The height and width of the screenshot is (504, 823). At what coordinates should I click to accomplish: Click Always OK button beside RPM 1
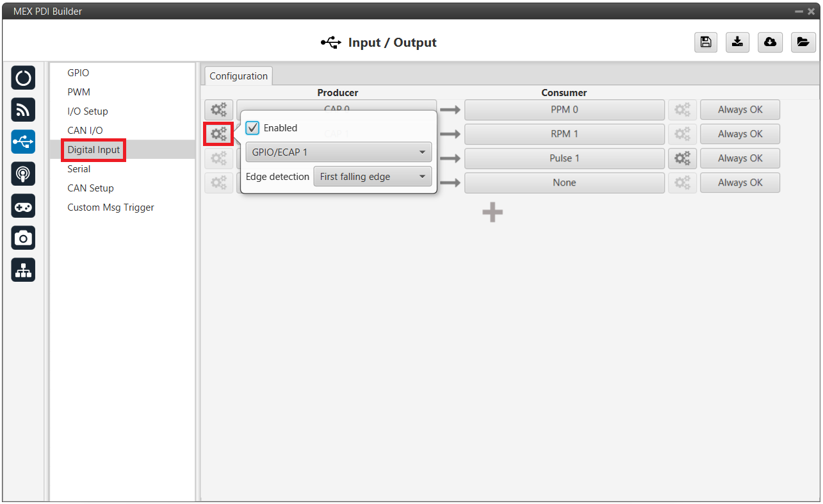click(x=740, y=134)
